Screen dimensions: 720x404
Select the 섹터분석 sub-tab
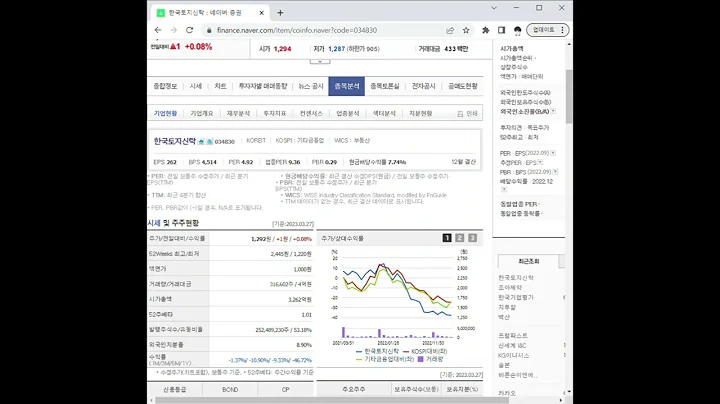click(x=384, y=113)
